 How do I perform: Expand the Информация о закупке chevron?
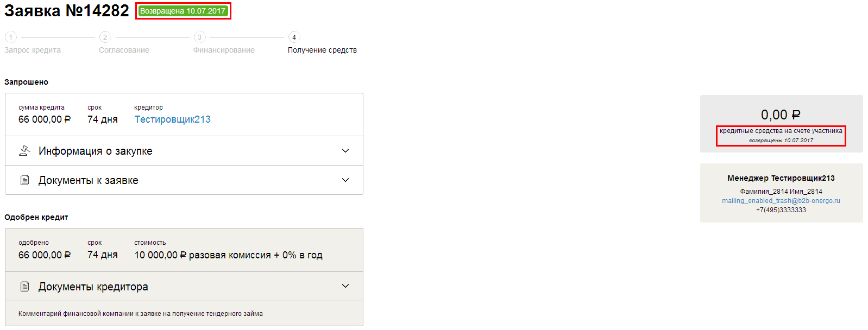click(345, 151)
